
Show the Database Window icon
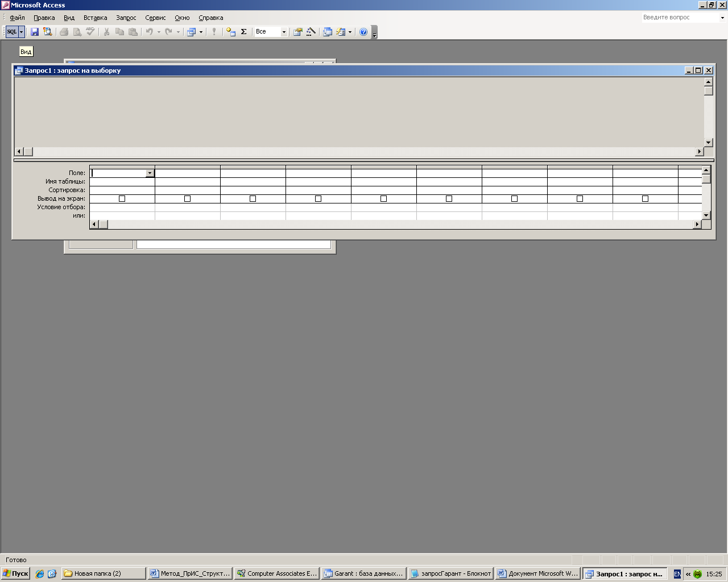pyautogui.click(x=328, y=32)
